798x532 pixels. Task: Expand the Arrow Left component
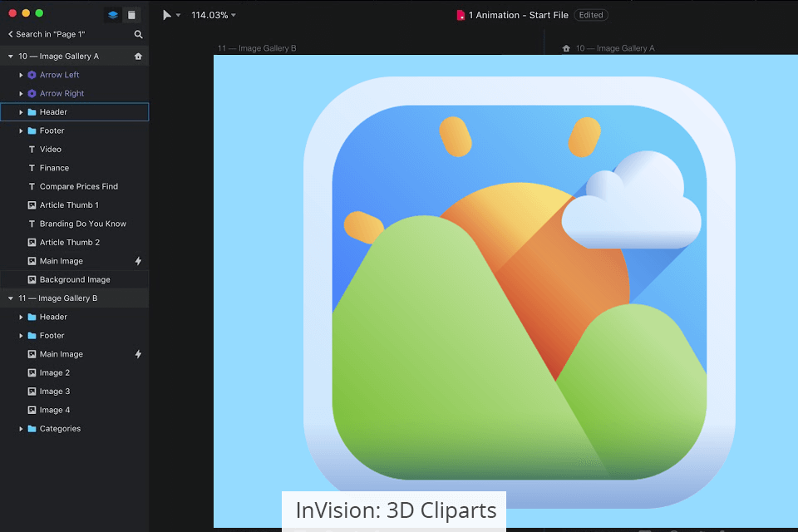(21, 75)
